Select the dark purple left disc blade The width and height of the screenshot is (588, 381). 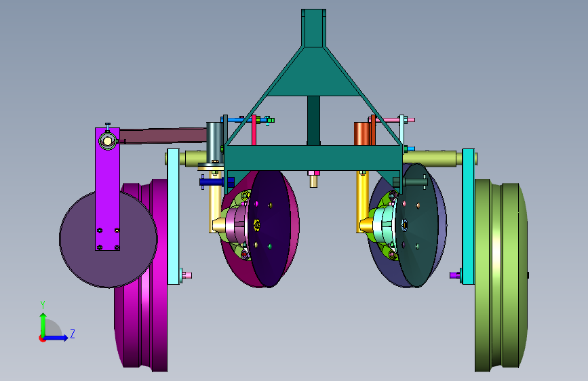269,228
